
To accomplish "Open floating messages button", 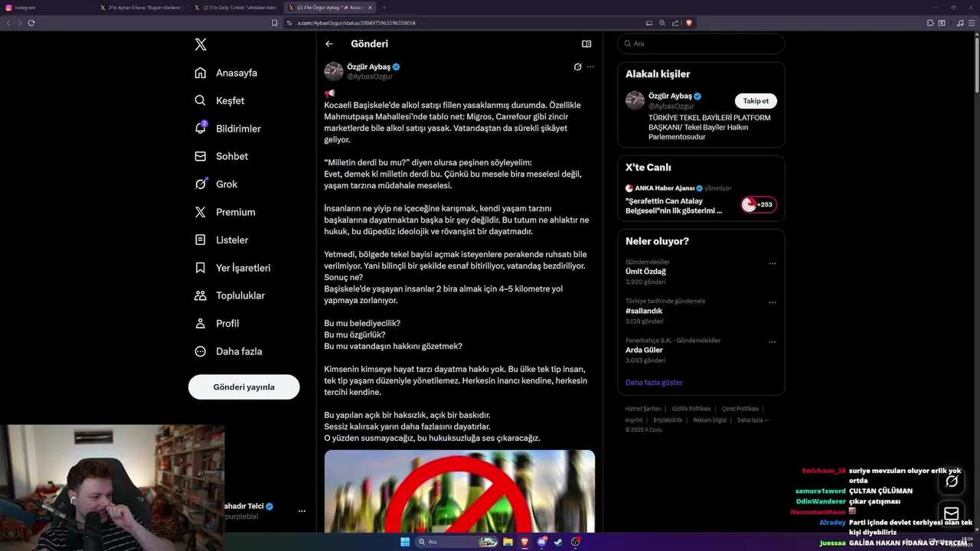I will point(952,513).
